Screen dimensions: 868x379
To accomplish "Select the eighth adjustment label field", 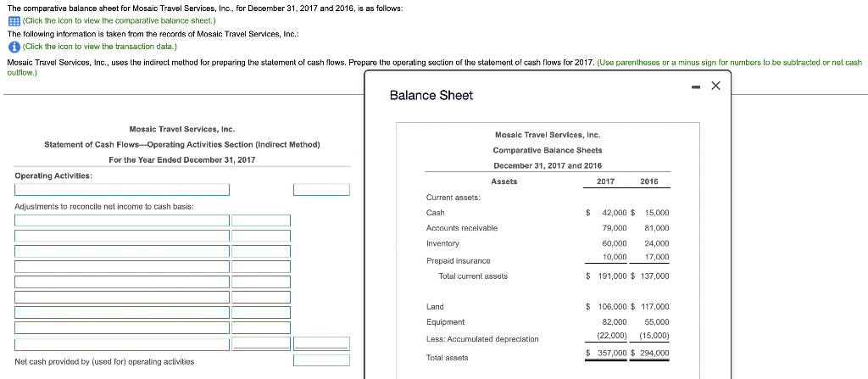I will [x=122, y=328].
